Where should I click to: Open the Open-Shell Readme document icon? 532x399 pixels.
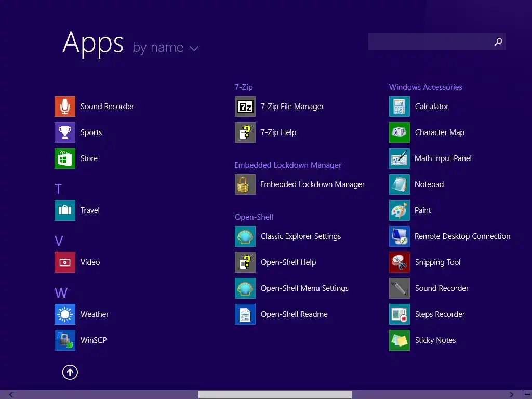tap(245, 314)
